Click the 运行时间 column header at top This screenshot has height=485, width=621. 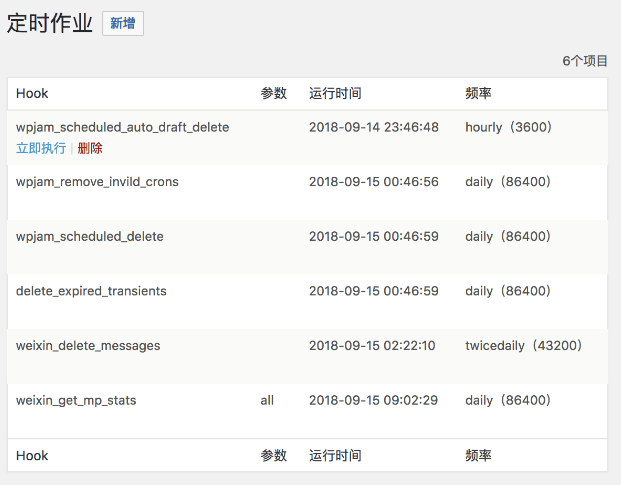click(335, 94)
